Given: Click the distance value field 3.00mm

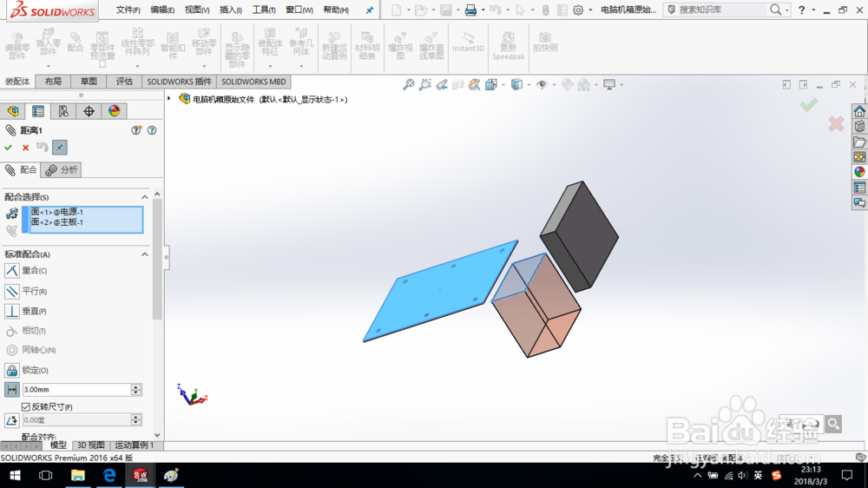Looking at the screenshot, I should click(x=76, y=389).
